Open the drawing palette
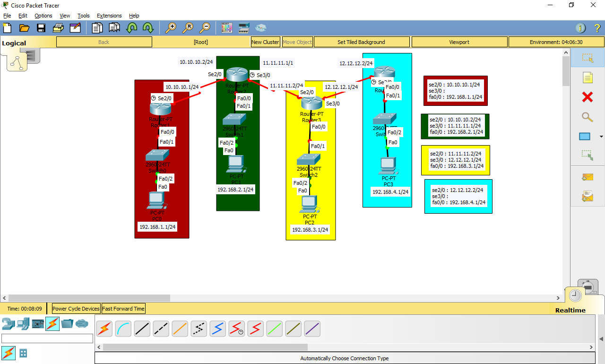 pyautogui.click(x=227, y=28)
